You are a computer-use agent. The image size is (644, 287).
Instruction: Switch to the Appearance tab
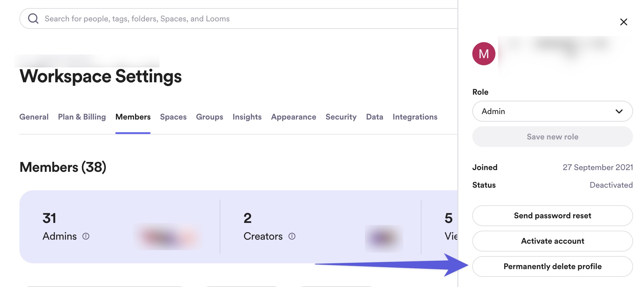click(293, 117)
